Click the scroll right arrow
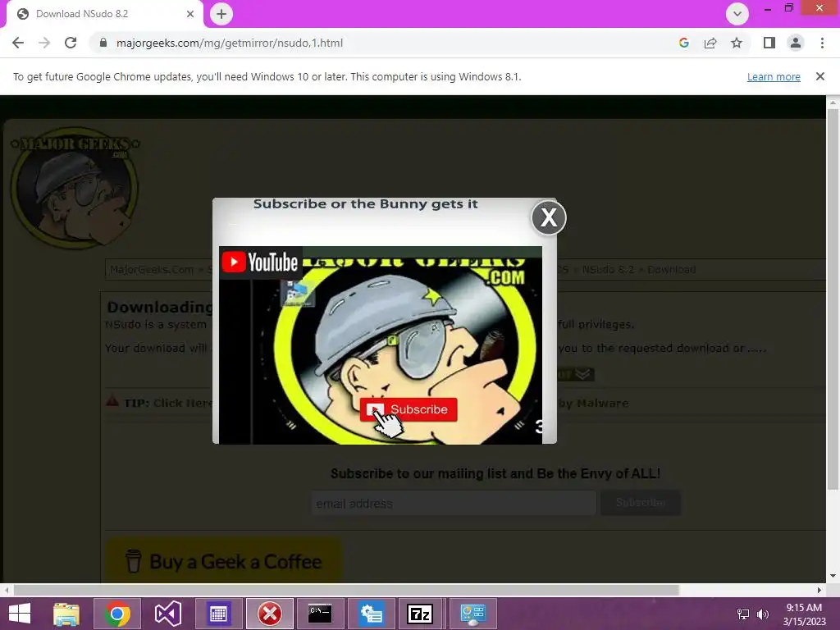This screenshot has width=840, height=630. [x=819, y=591]
